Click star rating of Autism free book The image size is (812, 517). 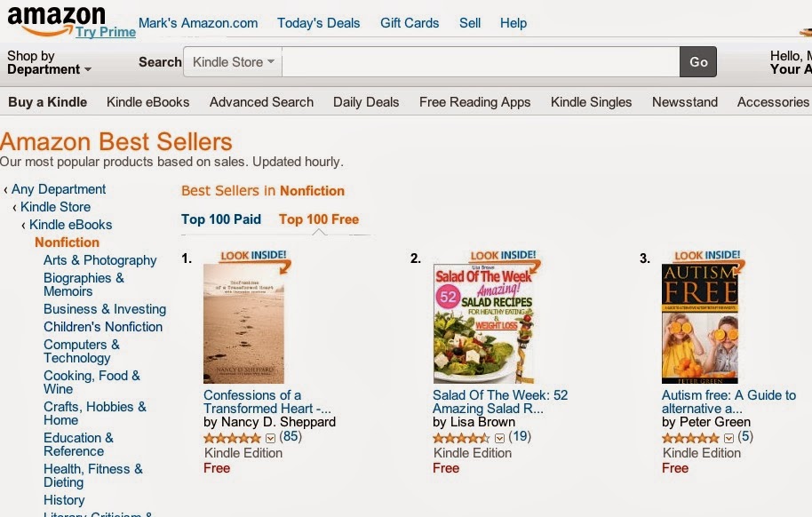pyautogui.click(x=692, y=438)
